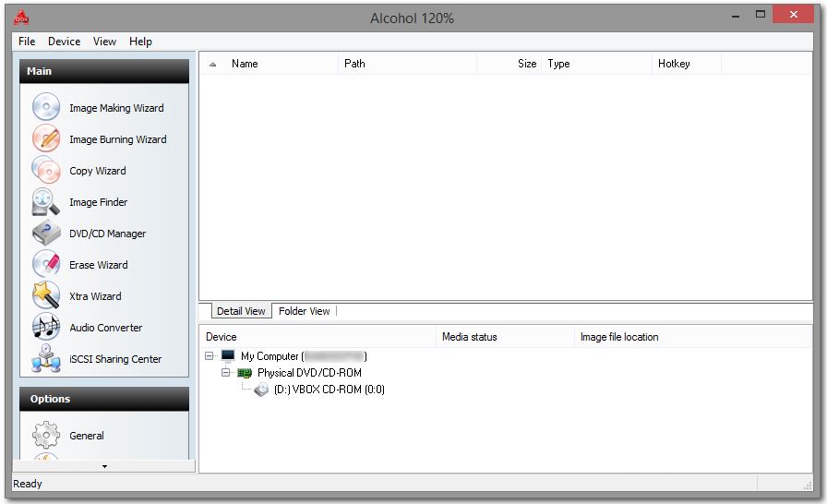Click the DVD/CD Manager drive icon
The image size is (827, 504).
46,233
